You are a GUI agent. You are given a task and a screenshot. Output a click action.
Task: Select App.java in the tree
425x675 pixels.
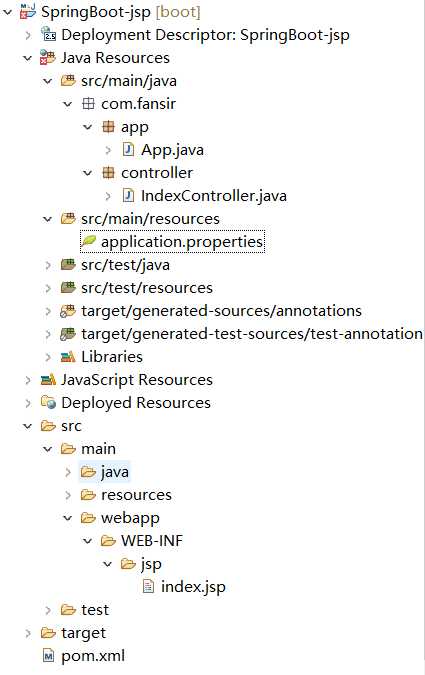[x=172, y=150]
